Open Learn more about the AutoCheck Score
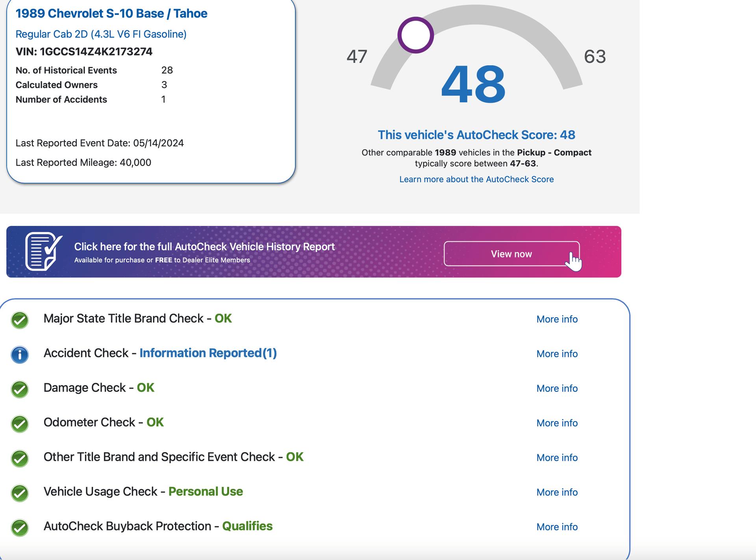The image size is (756, 560). click(x=476, y=179)
